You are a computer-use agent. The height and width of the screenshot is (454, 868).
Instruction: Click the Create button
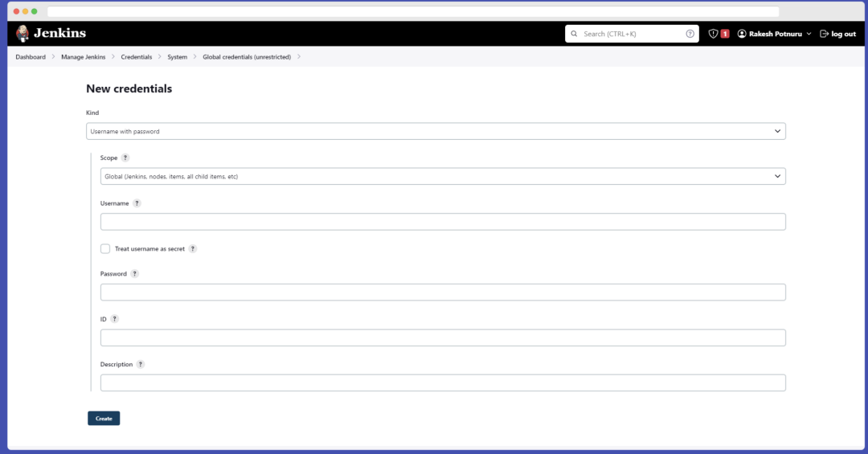pyautogui.click(x=104, y=418)
